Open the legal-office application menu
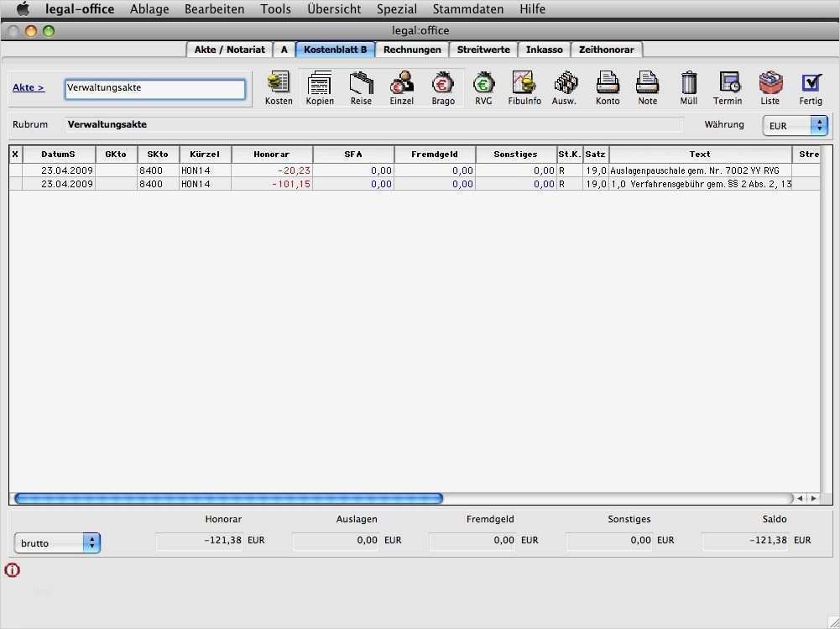The width and height of the screenshot is (840, 629). point(80,9)
